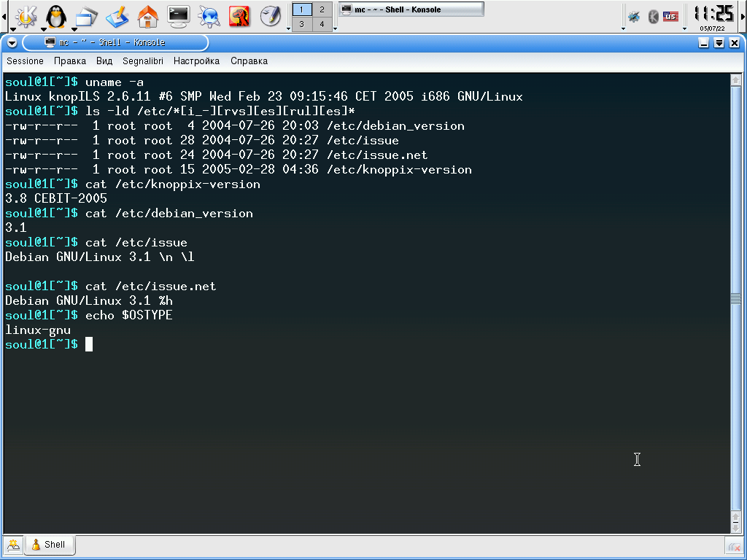This screenshot has width=747, height=560.
Task: Open the window menu on the Konsole title bar
Action: pyautogui.click(x=12, y=43)
